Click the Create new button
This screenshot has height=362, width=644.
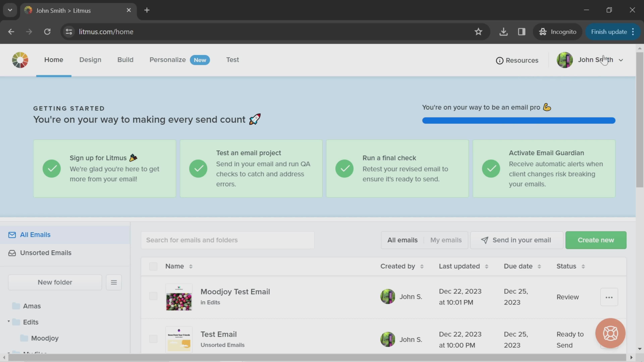pyautogui.click(x=596, y=240)
